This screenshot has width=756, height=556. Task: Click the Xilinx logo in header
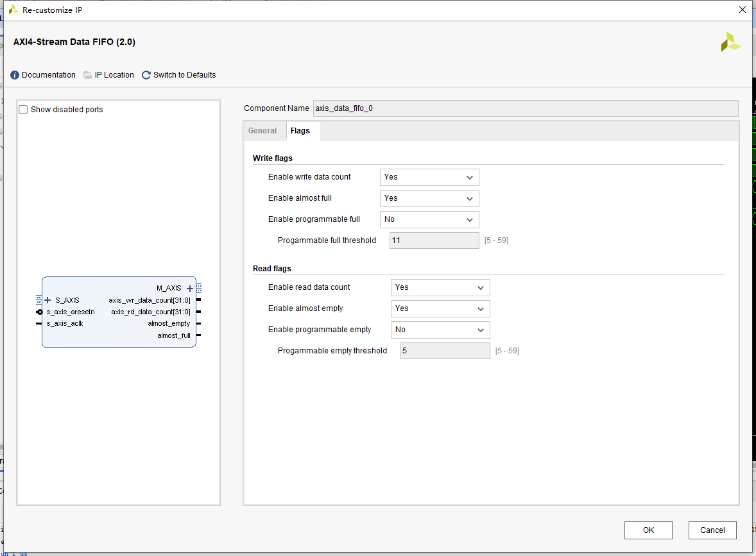[x=730, y=42]
